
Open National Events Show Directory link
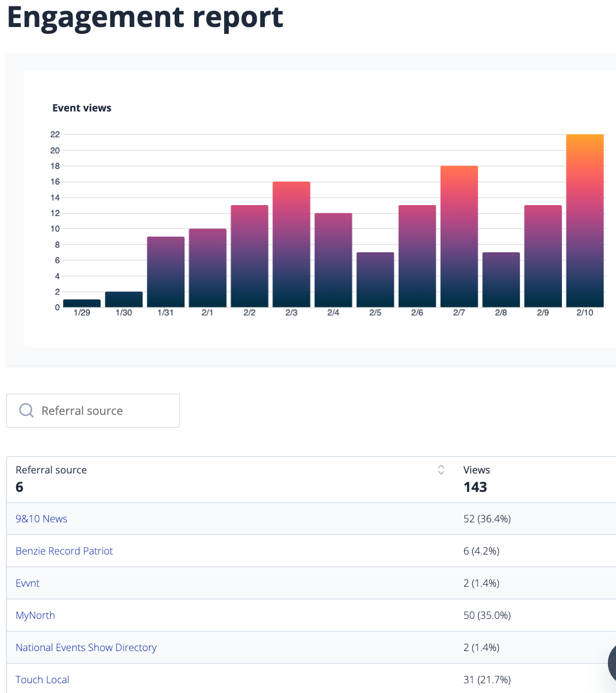(86, 648)
